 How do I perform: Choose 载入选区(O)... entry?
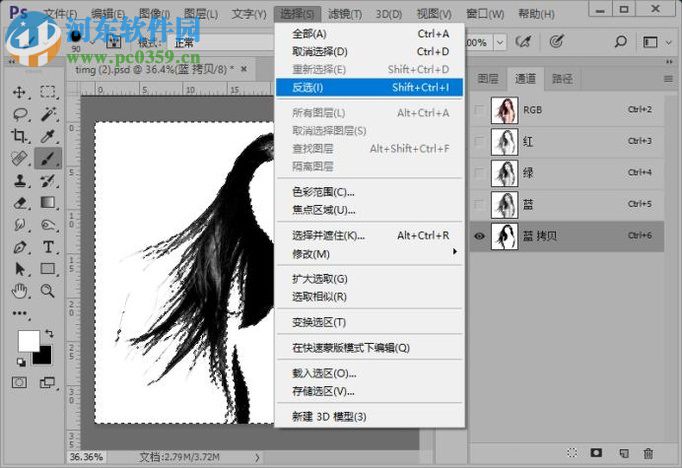(369, 374)
